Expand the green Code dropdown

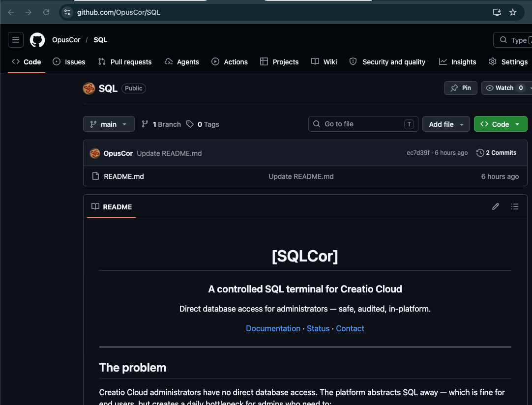click(501, 124)
